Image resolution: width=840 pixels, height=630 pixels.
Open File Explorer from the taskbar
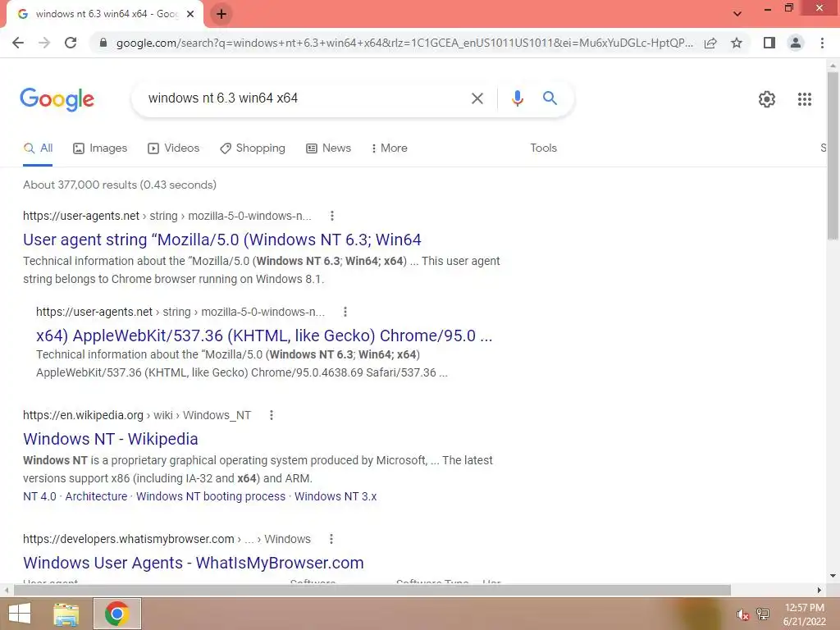click(x=66, y=614)
